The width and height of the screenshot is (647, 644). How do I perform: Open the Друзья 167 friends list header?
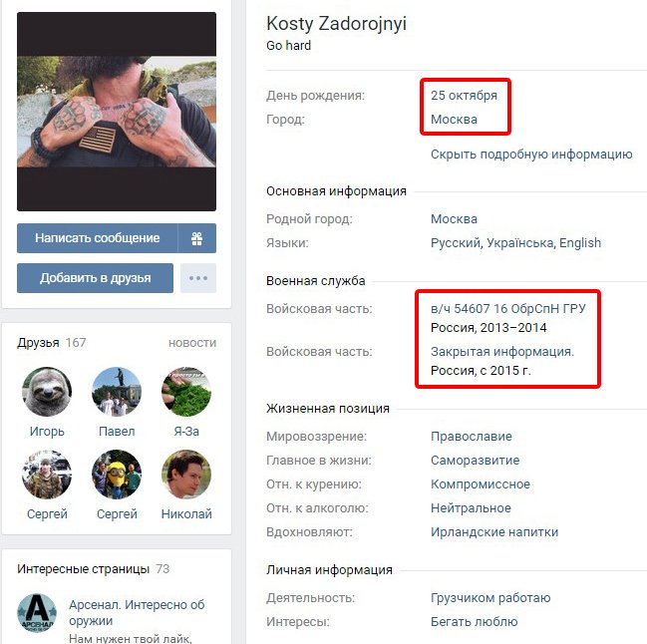(52, 342)
